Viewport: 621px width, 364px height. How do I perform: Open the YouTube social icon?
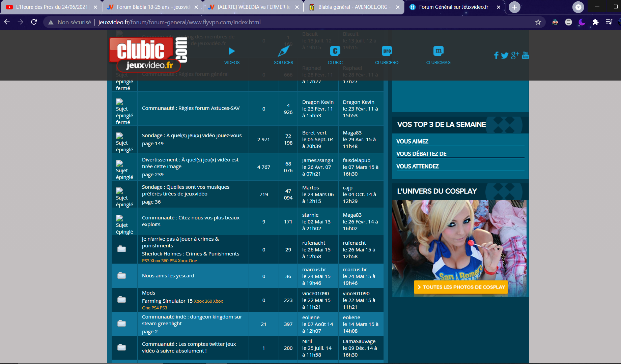(525, 55)
